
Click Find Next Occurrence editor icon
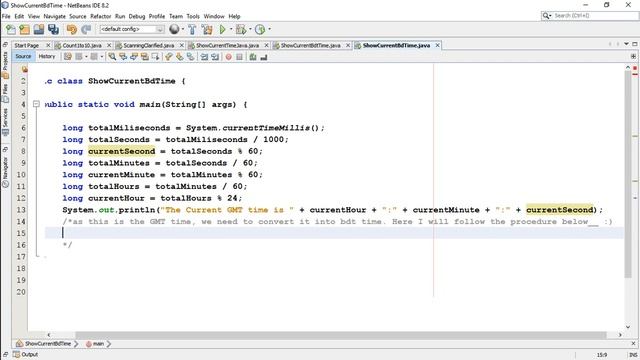click(x=133, y=57)
